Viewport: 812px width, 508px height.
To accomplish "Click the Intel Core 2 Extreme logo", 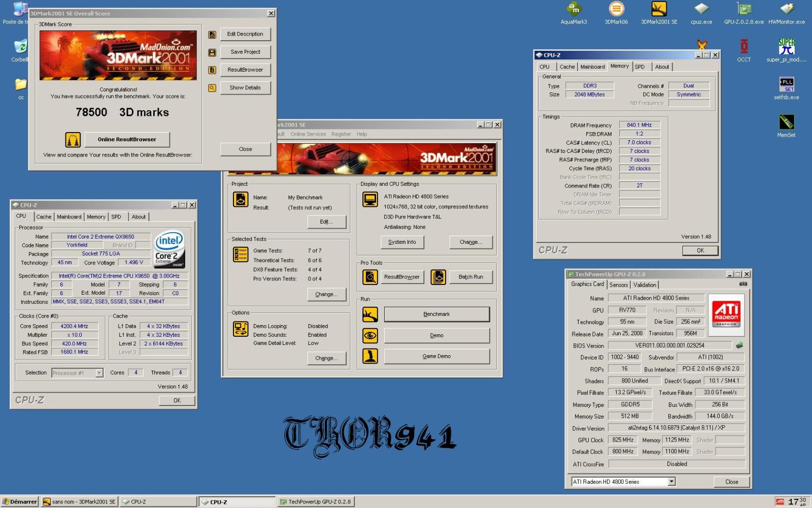I will coord(170,249).
